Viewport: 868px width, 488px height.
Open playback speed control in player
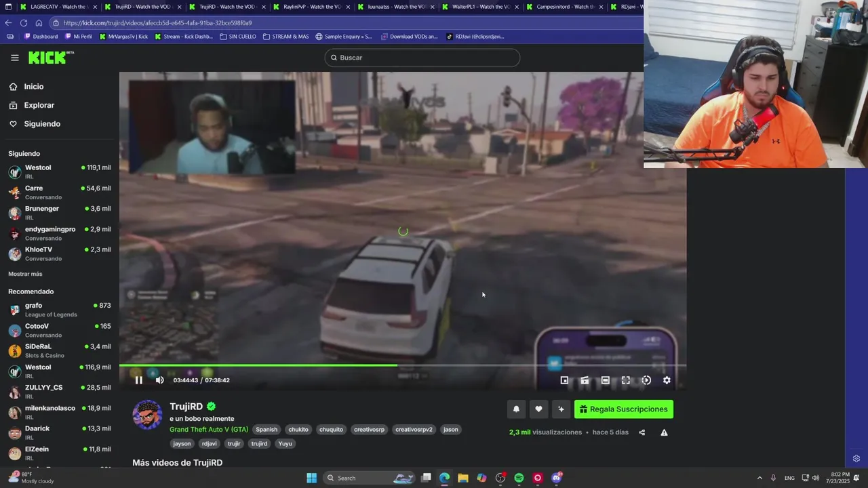[646, 380]
